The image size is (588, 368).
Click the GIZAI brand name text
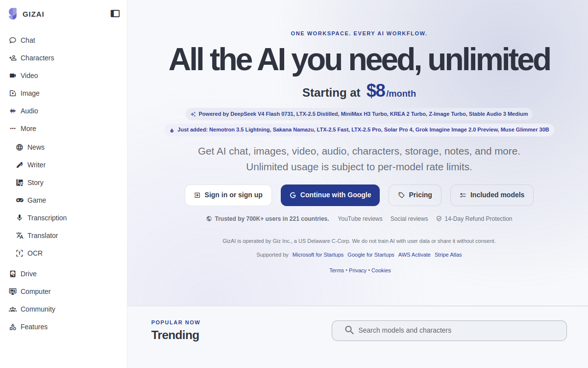[33, 14]
